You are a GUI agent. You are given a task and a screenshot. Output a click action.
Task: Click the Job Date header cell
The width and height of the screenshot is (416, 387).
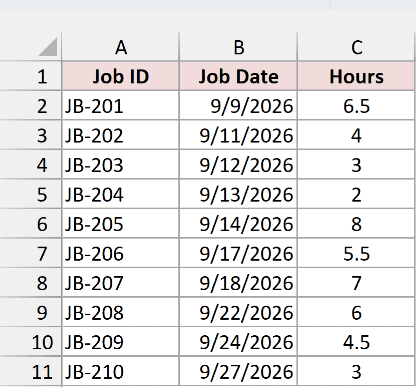(x=238, y=76)
